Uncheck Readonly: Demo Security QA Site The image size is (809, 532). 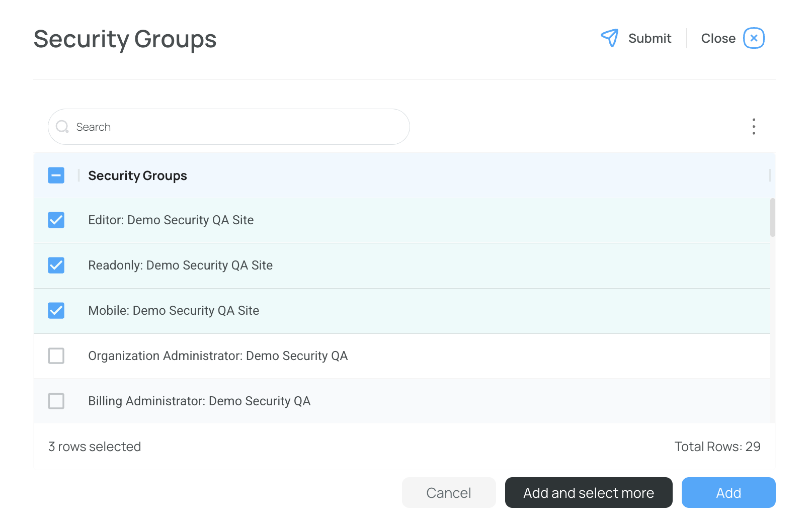point(56,265)
